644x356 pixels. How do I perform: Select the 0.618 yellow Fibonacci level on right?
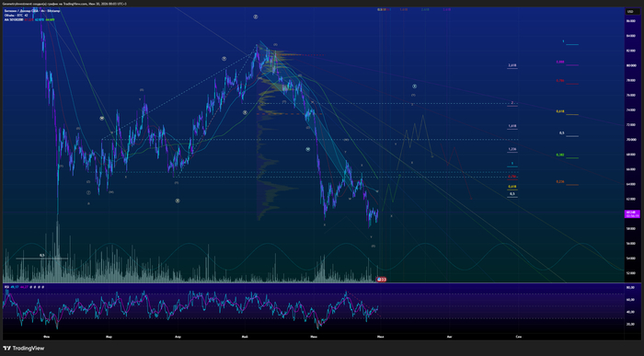click(x=559, y=111)
